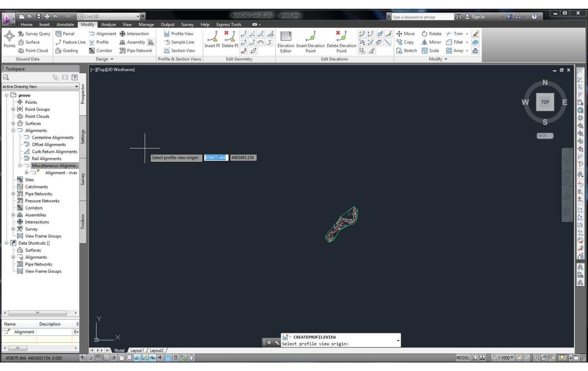This screenshot has width=588, height=371.
Task: Switch to the Layout1 tab
Action: pyautogui.click(x=137, y=350)
